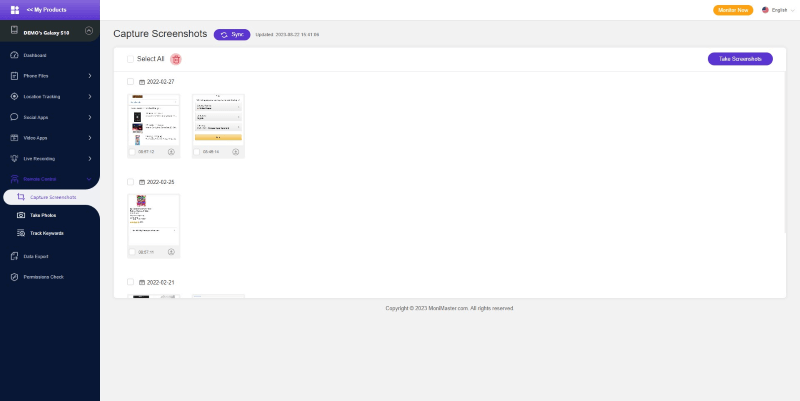The width and height of the screenshot is (800, 401).
Task: Open the Dashboard sidebar item
Action: (50, 55)
